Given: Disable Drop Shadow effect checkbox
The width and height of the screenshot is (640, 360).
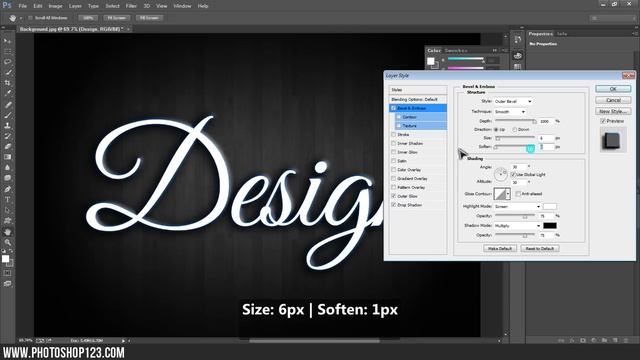Looking at the screenshot, I should pos(393,205).
